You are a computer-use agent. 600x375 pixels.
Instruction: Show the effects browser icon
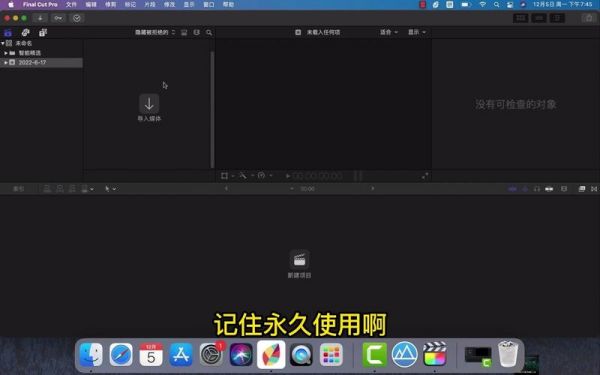click(582, 189)
